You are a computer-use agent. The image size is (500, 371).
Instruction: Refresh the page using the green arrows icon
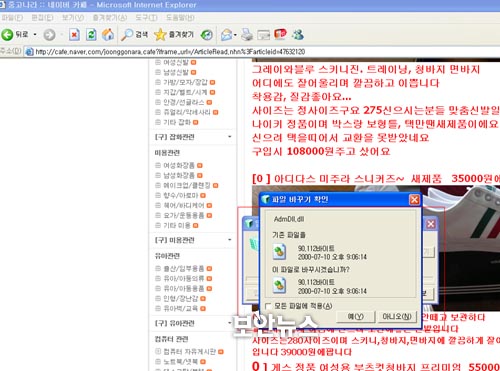(x=91, y=34)
